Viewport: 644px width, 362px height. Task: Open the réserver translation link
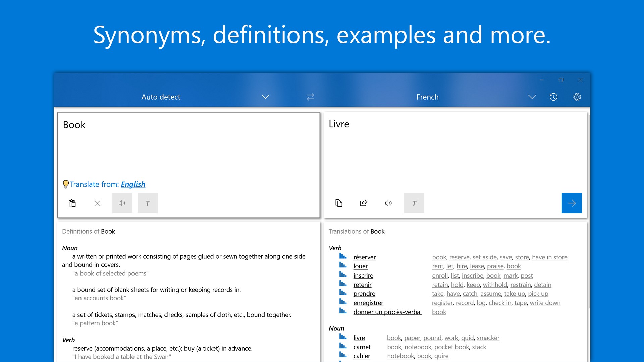pos(364,257)
